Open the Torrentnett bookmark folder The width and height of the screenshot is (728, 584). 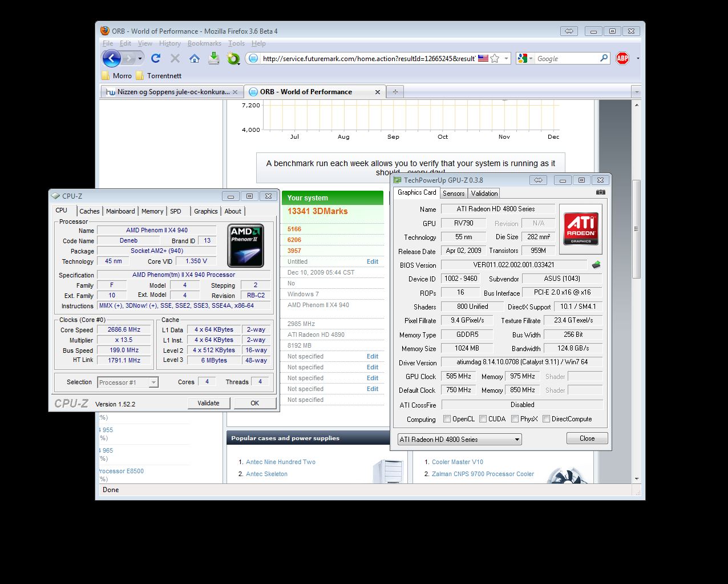pyautogui.click(x=159, y=75)
